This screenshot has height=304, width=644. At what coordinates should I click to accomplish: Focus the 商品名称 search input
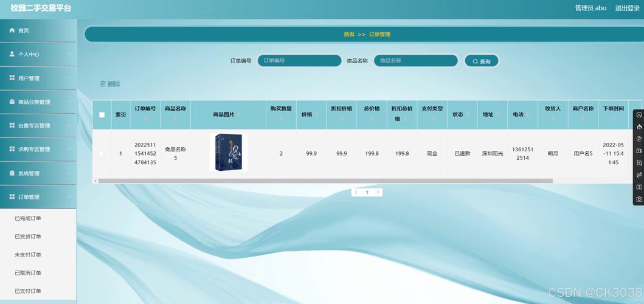[415, 61]
